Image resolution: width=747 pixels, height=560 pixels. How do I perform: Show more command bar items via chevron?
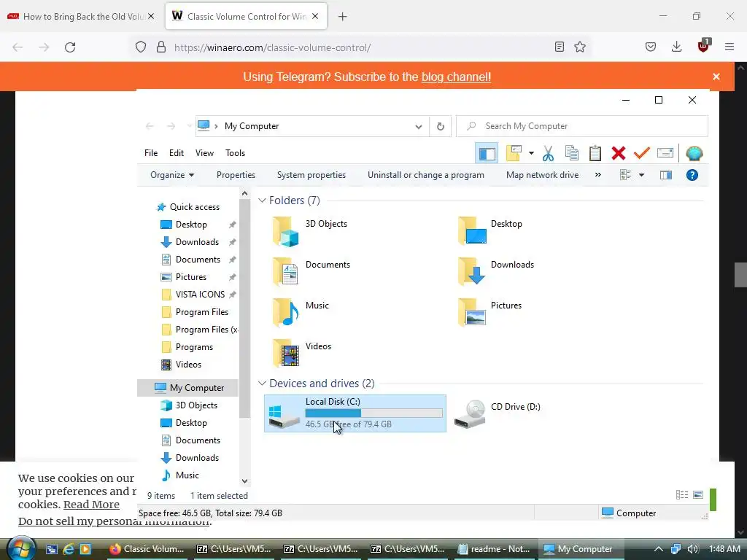(x=598, y=175)
